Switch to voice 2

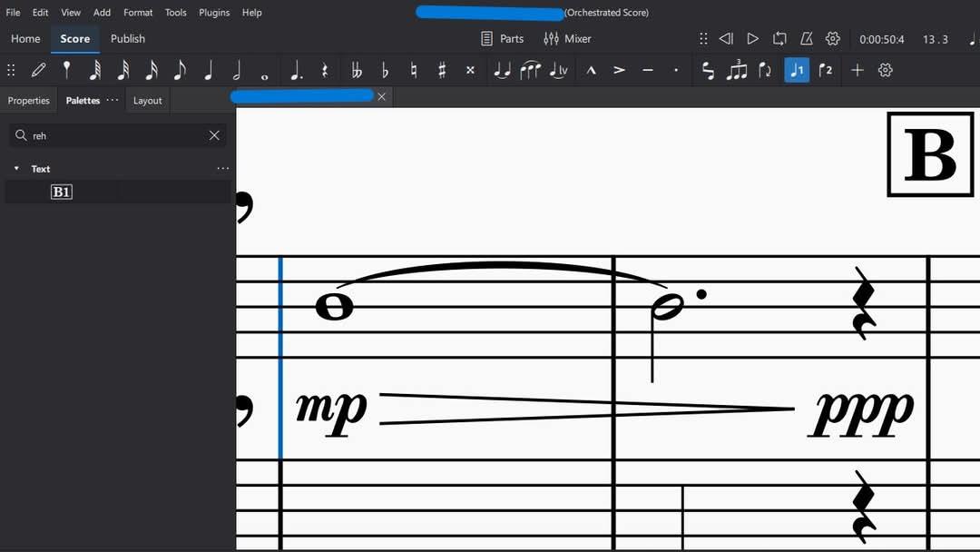click(x=825, y=70)
